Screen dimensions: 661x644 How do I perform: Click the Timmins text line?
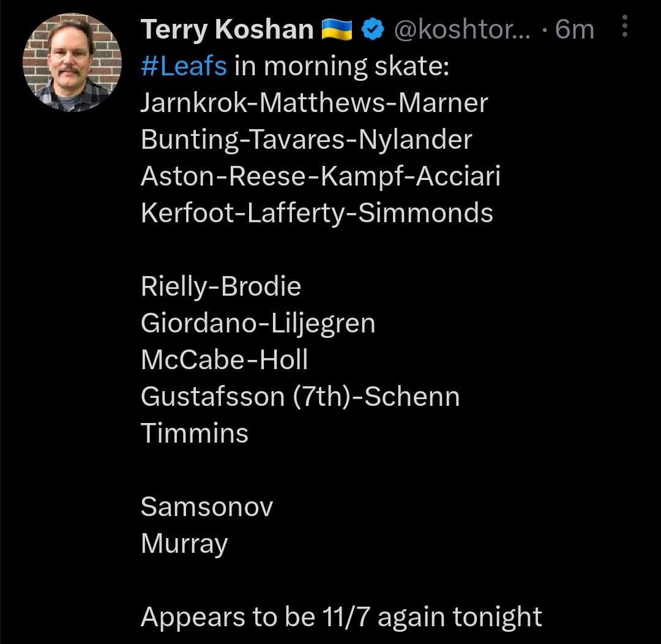(x=194, y=433)
